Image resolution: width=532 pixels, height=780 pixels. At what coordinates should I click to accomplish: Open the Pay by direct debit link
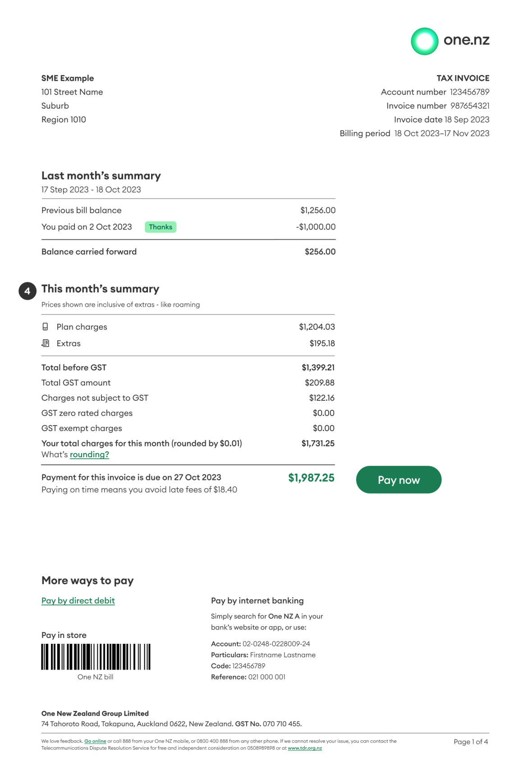tap(78, 601)
